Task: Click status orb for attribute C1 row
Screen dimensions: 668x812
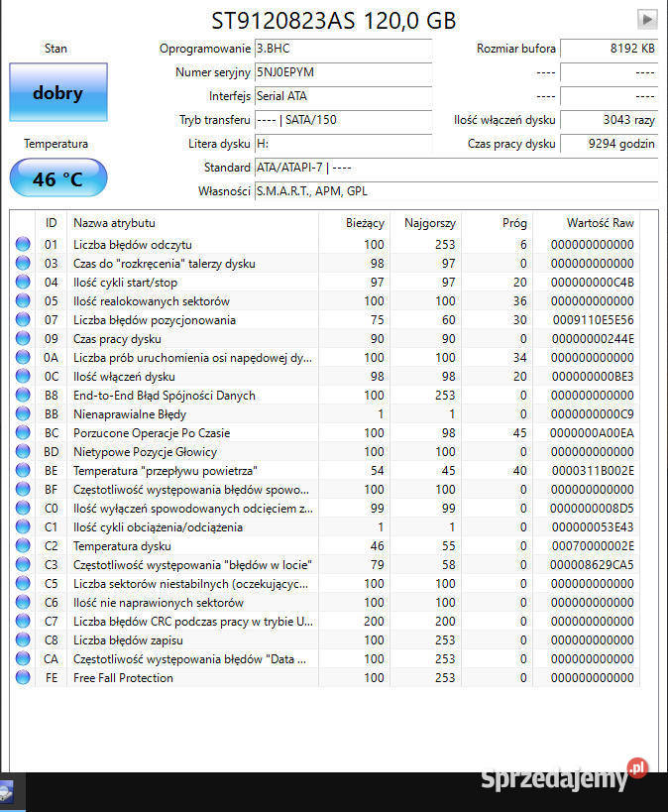Action: tap(23, 526)
